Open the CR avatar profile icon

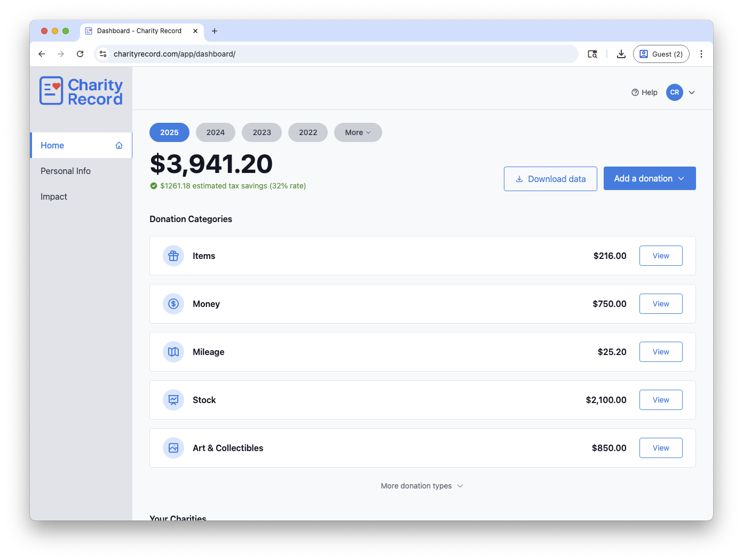(674, 92)
